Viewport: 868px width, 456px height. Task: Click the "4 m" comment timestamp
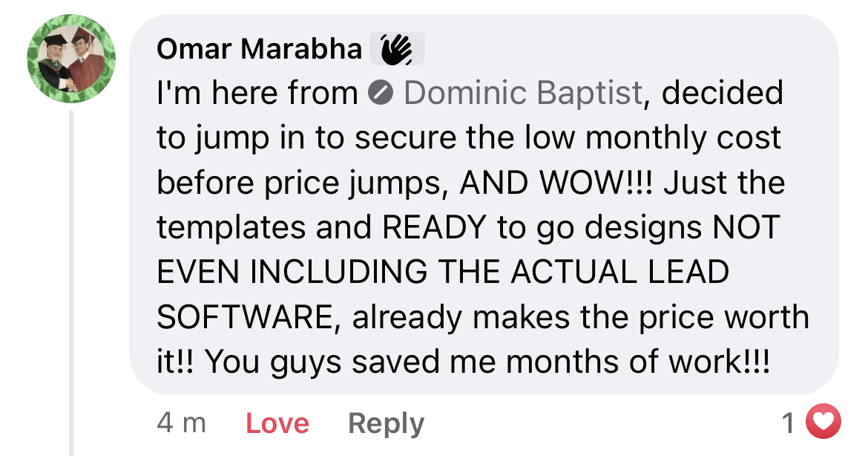[181, 423]
